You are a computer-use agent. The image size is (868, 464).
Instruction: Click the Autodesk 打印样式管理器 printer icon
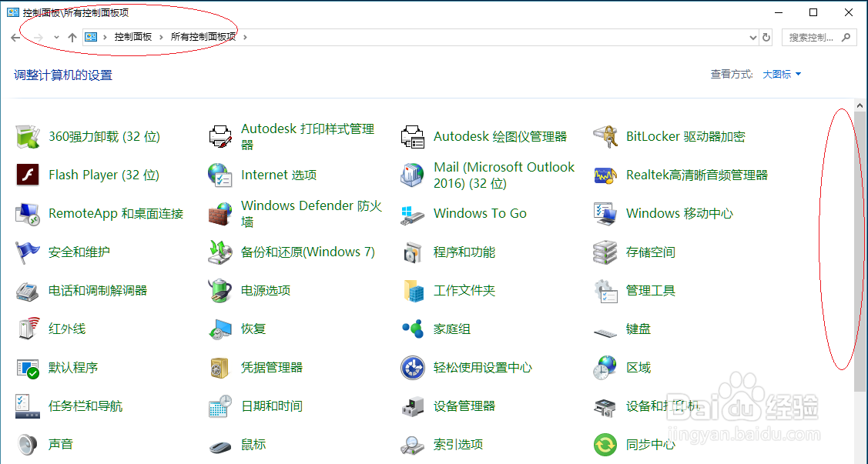tap(220, 137)
